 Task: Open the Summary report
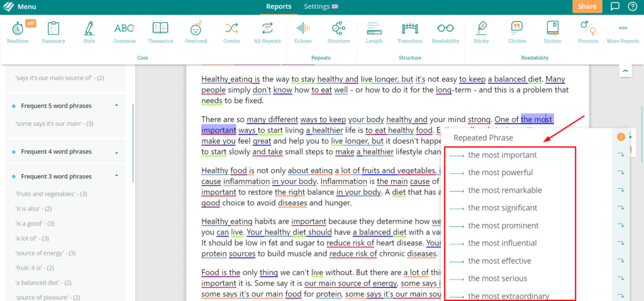(x=53, y=31)
